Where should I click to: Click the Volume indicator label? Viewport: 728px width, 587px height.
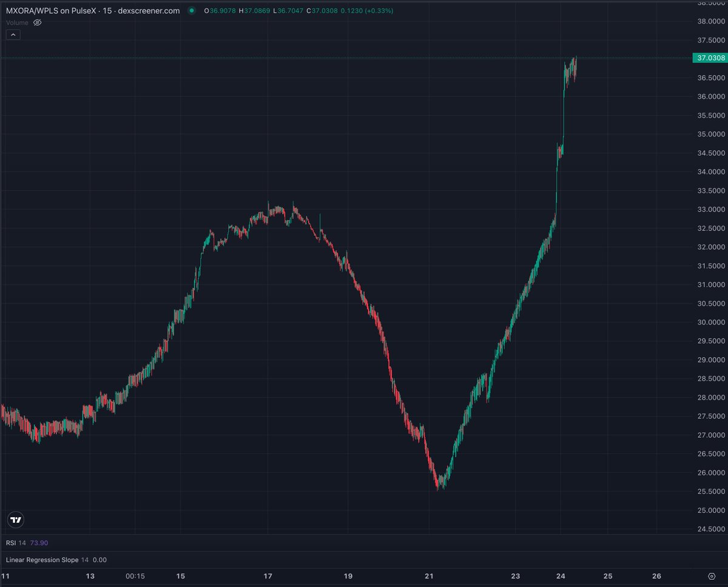pyautogui.click(x=17, y=22)
